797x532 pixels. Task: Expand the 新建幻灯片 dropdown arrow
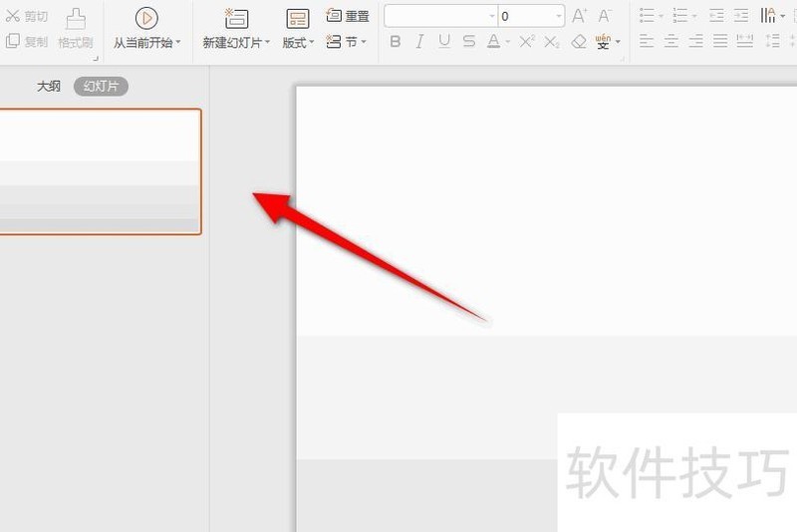click(267, 42)
